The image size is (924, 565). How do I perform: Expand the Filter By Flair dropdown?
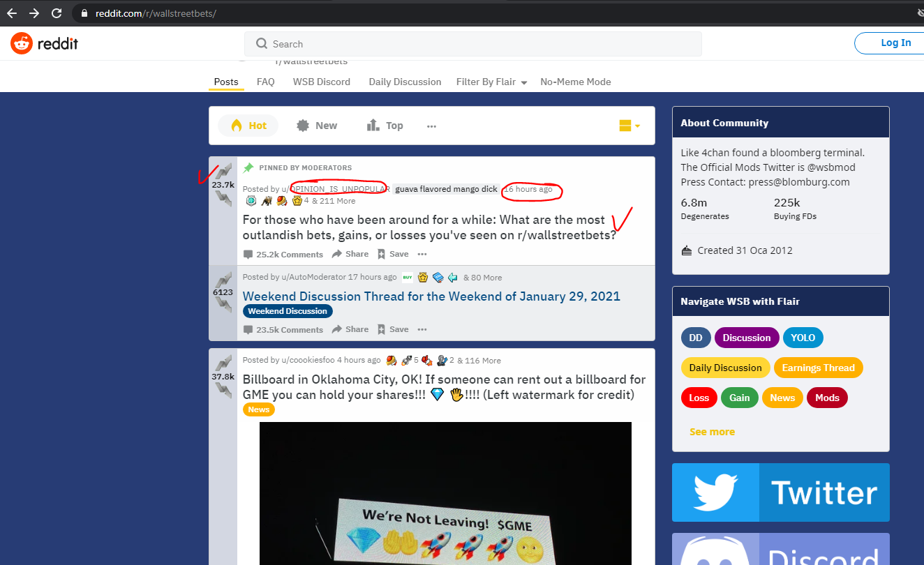pos(491,82)
